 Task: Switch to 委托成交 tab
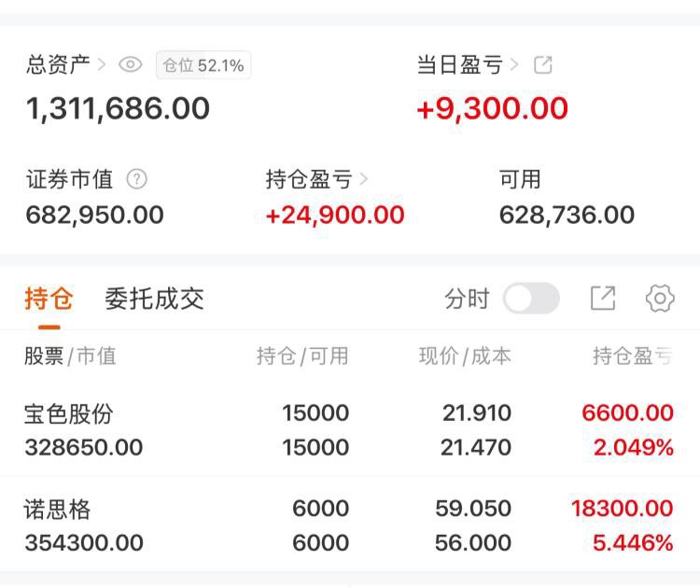[154, 299]
